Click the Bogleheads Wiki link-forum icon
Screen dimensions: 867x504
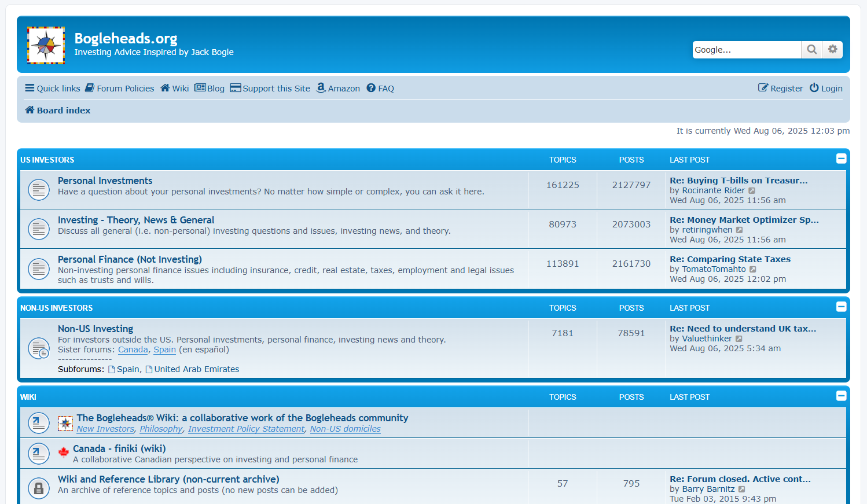[x=39, y=423]
